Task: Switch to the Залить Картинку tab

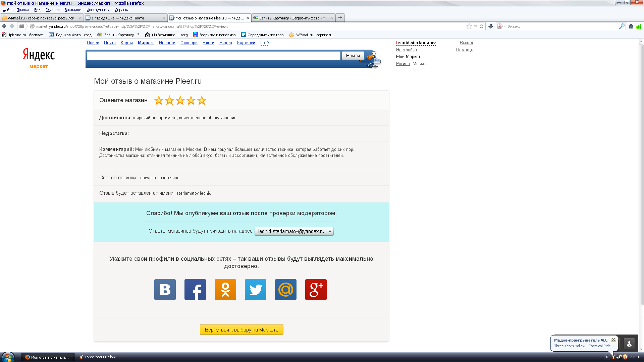Action: [x=293, y=18]
